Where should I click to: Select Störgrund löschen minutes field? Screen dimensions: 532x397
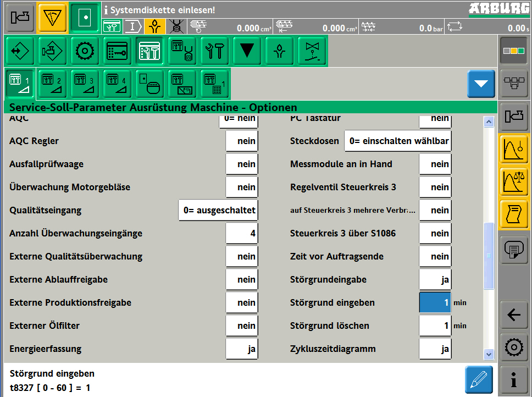click(435, 326)
